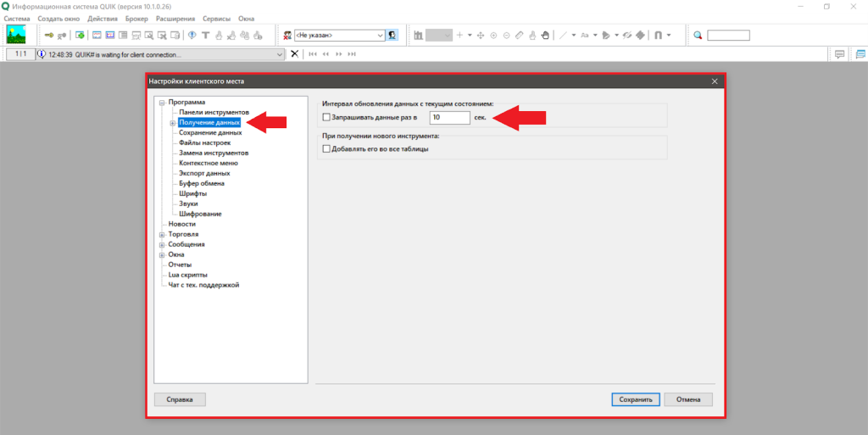868x435 pixels.
Task: Click the toolbar search input field
Action: pos(728,36)
